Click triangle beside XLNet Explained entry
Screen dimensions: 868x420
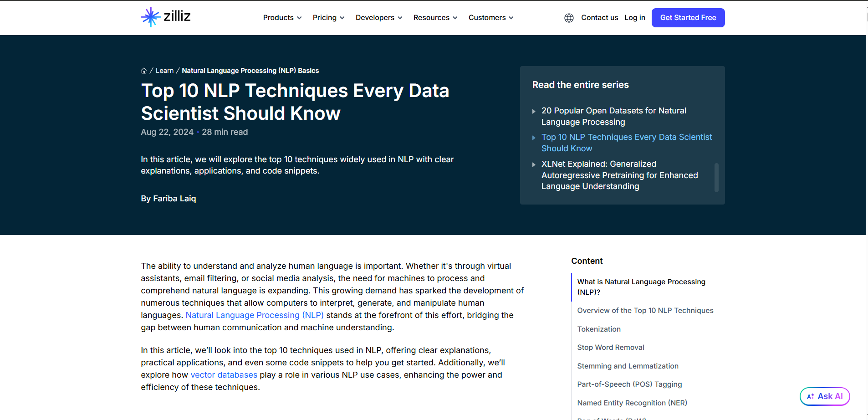(534, 164)
